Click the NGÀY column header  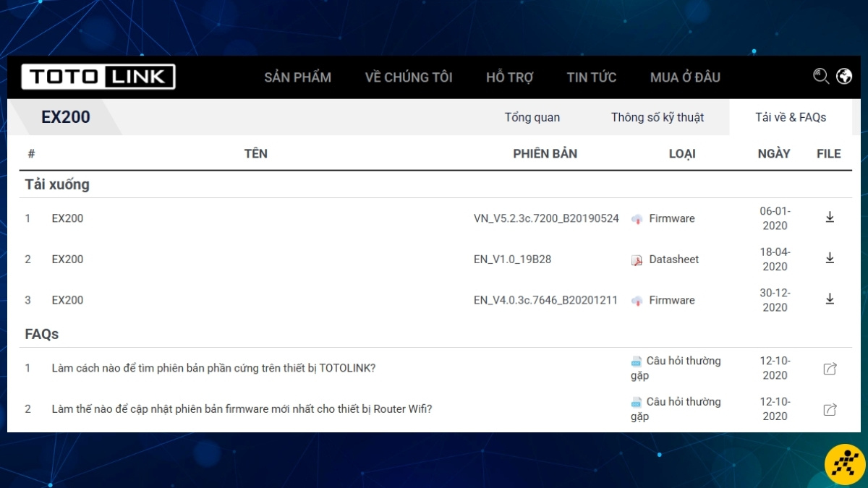(x=774, y=153)
